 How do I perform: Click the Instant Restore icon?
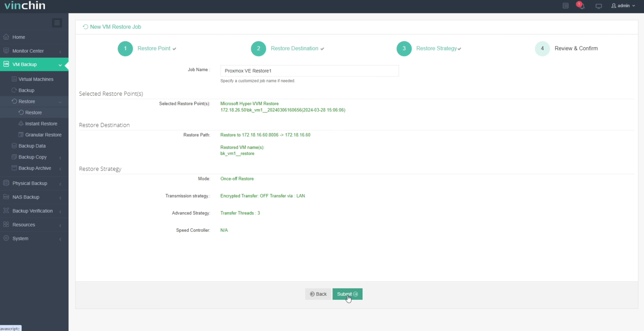[21, 124]
